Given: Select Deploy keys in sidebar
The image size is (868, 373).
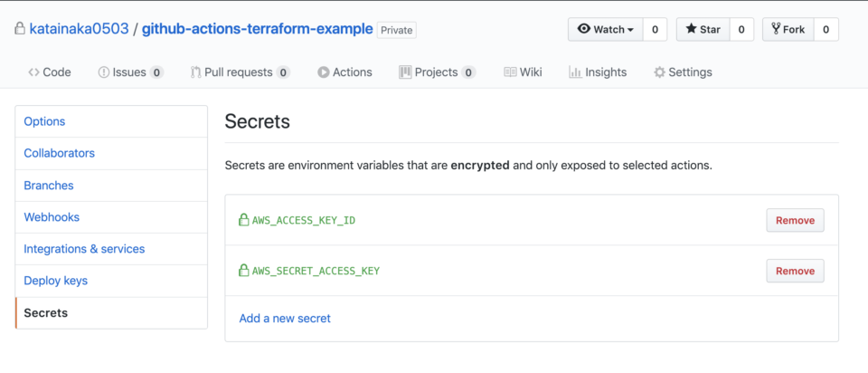Looking at the screenshot, I should (55, 281).
